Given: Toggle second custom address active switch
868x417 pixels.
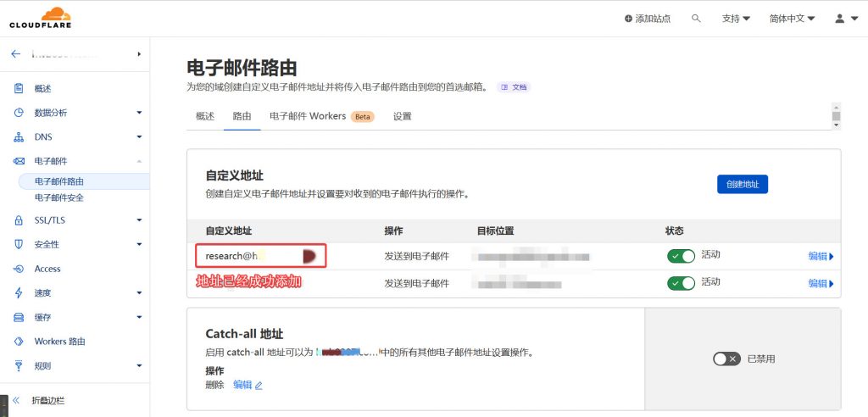Looking at the screenshot, I should (x=681, y=283).
